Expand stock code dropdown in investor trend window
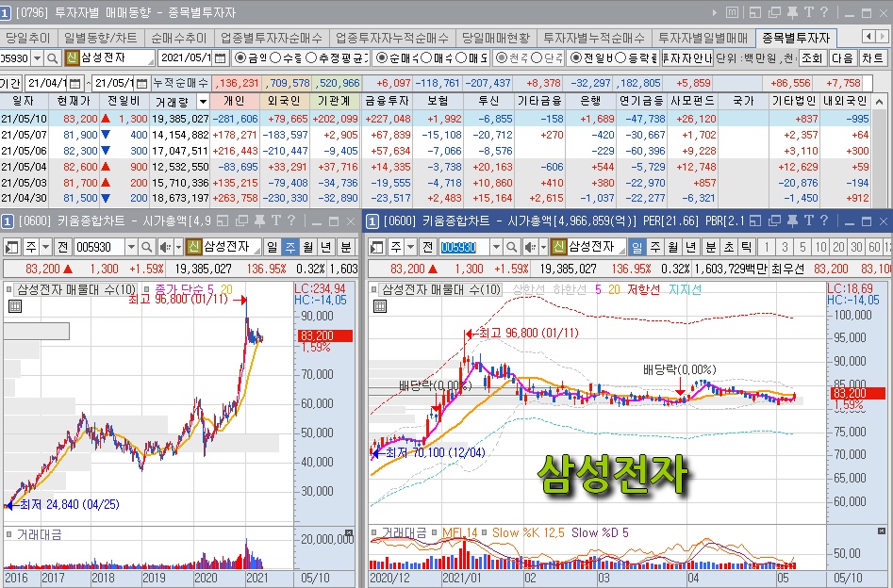893x588 pixels. (x=37, y=58)
